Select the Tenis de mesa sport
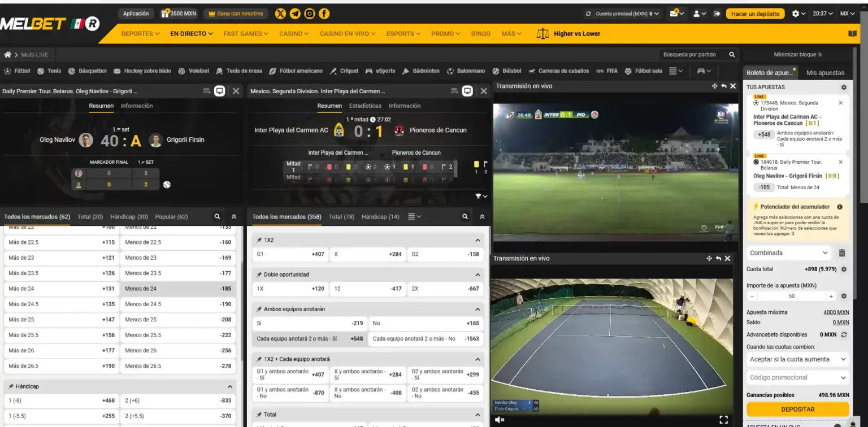The image size is (868, 427). (x=239, y=71)
